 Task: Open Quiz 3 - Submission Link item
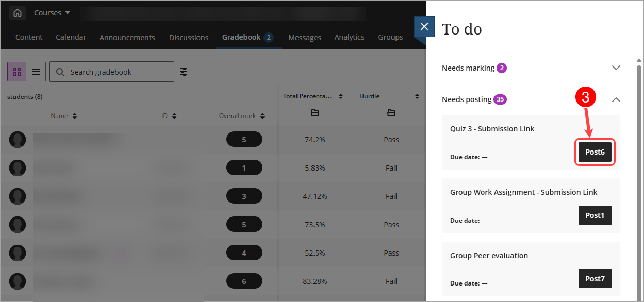[x=492, y=129]
